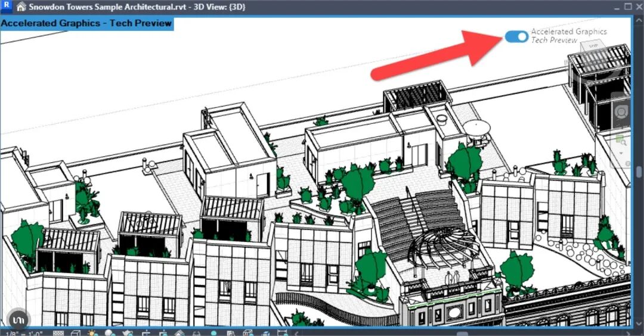Click the Visual Style cube icon
Screen dimensions: 644x336
tap(76, 334)
